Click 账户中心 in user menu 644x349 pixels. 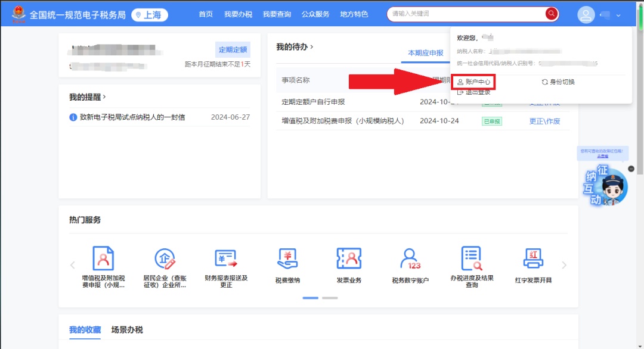pos(474,82)
